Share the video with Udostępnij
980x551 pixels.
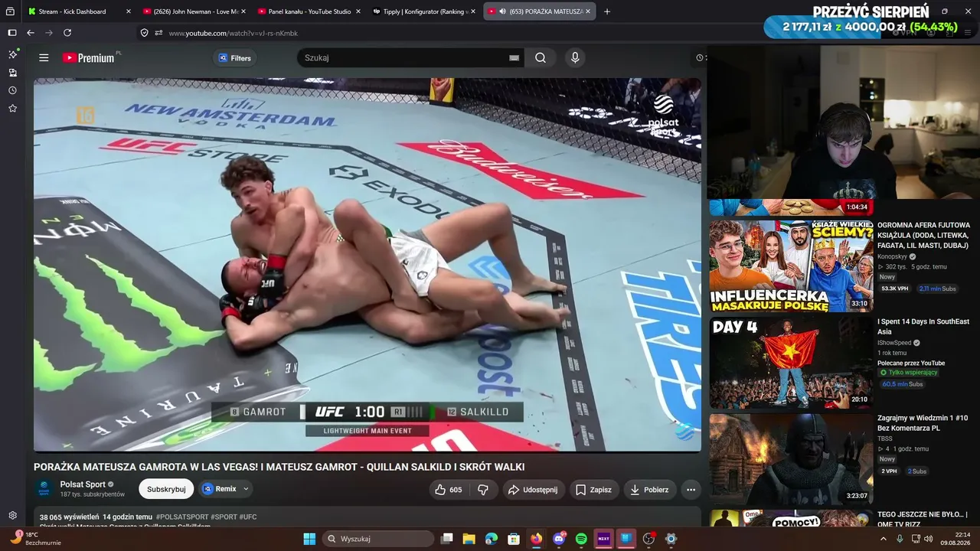pos(534,490)
